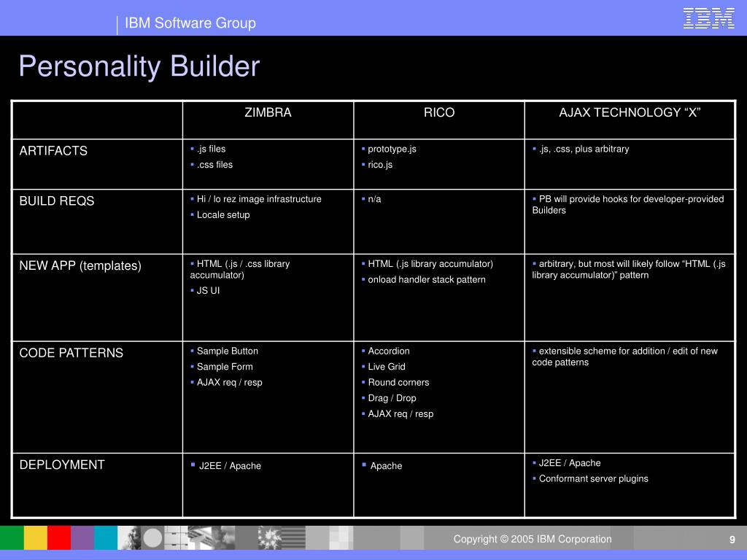The image size is (747, 560).
Task: Click the AJAX TECHNOLOGY "X" column header
Action: point(630,112)
